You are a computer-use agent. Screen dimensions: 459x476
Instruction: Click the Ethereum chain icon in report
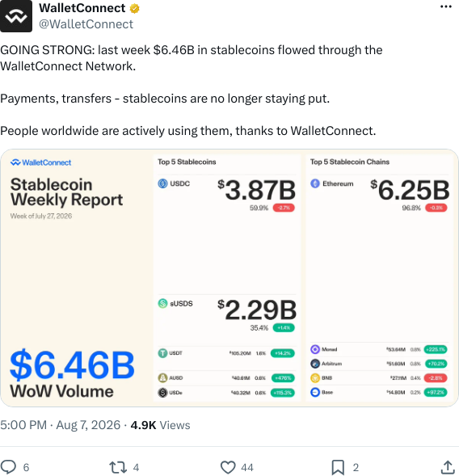[315, 183]
